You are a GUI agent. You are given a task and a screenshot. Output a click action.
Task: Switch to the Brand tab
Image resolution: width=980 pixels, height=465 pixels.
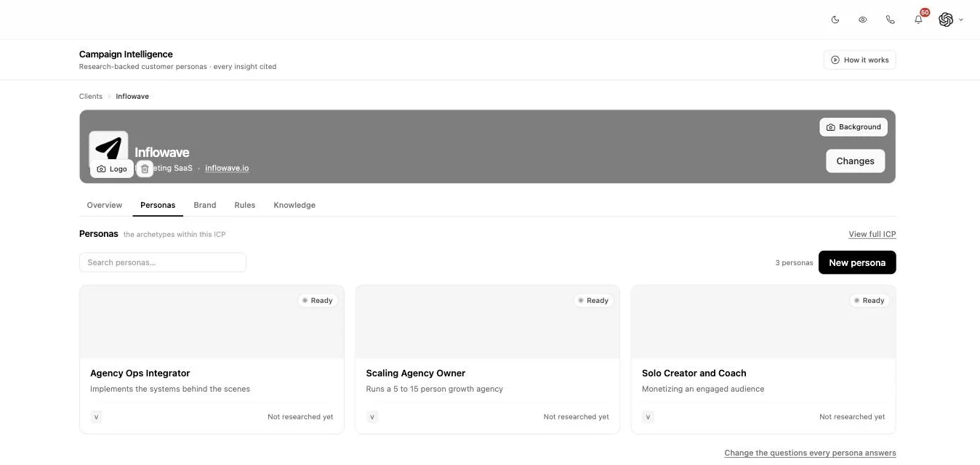(x=205, y=205)
